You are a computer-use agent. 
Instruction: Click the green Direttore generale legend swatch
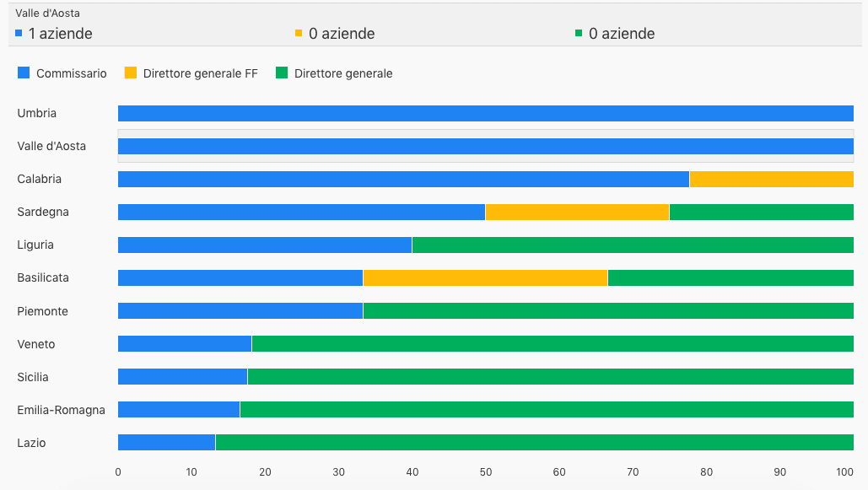282,73
